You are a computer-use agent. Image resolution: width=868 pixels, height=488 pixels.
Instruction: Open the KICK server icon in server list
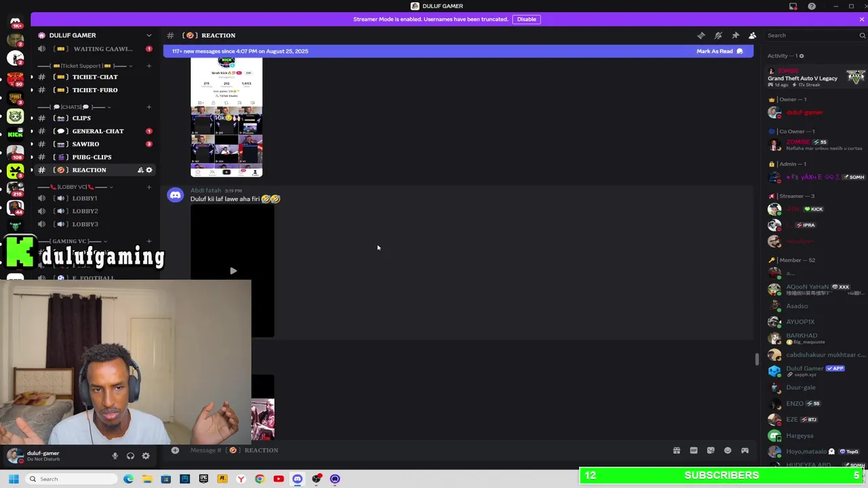tap(15, 134)
